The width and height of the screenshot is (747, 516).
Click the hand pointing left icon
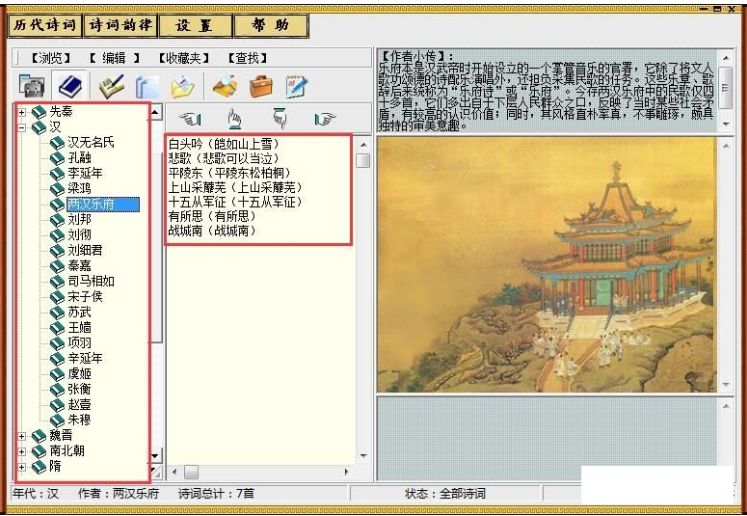coord(191,118)
